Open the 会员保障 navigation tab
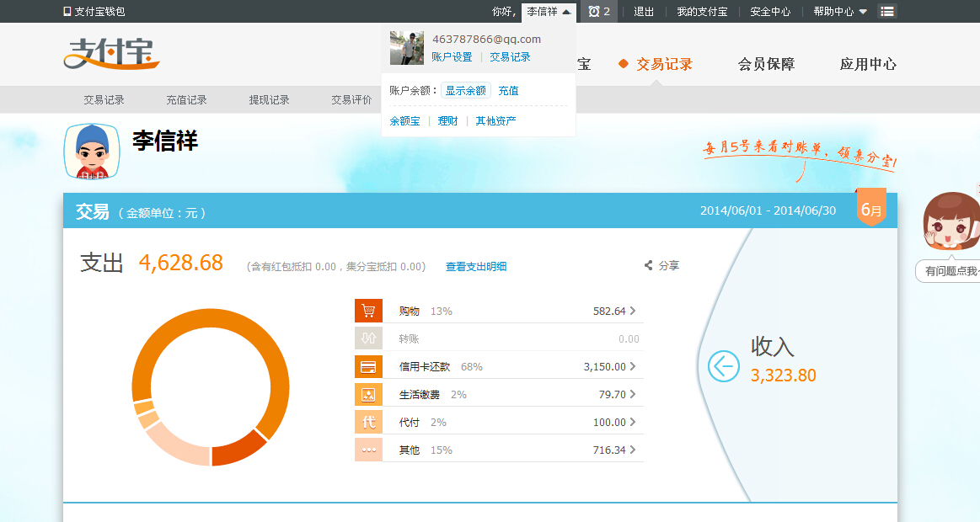The height and width of the screenshot is (522, 980). tap(766, 64)
